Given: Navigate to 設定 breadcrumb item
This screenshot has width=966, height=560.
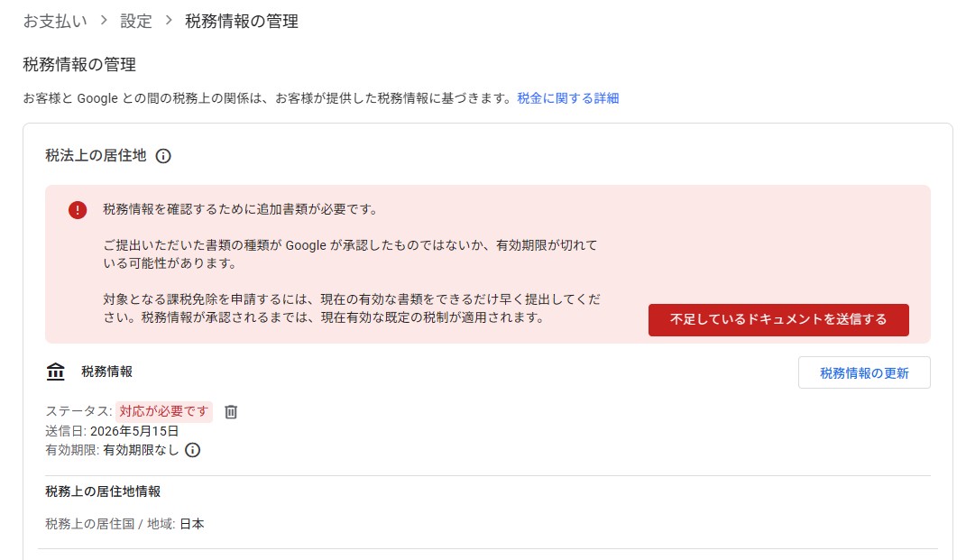Looking at the screenshot, I should coord(136,21).
